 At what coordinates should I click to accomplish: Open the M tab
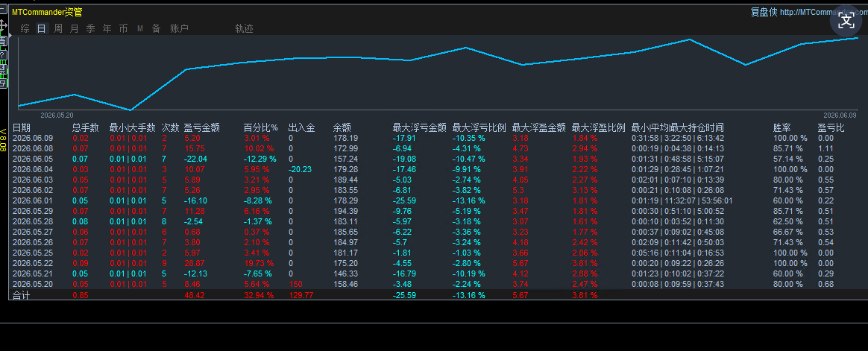[x=140, y=29]
